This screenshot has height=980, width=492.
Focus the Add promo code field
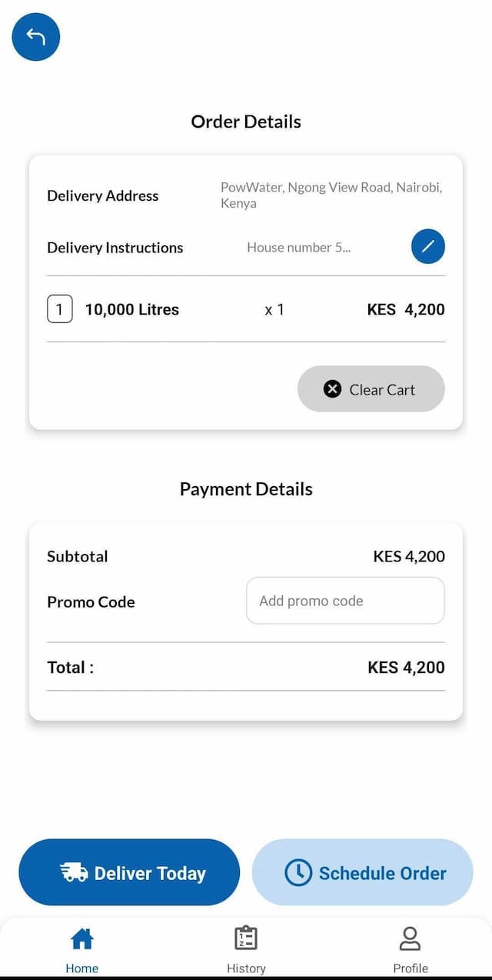point(345,601)
